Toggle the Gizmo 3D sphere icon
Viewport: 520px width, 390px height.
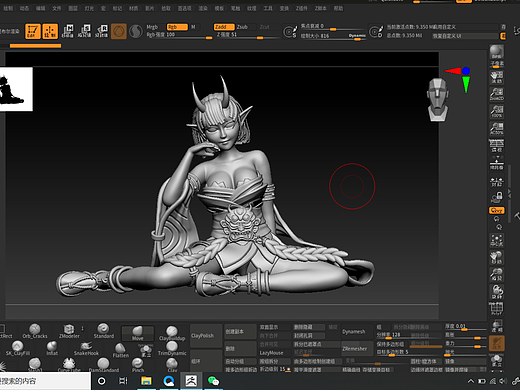pos(119,31)
